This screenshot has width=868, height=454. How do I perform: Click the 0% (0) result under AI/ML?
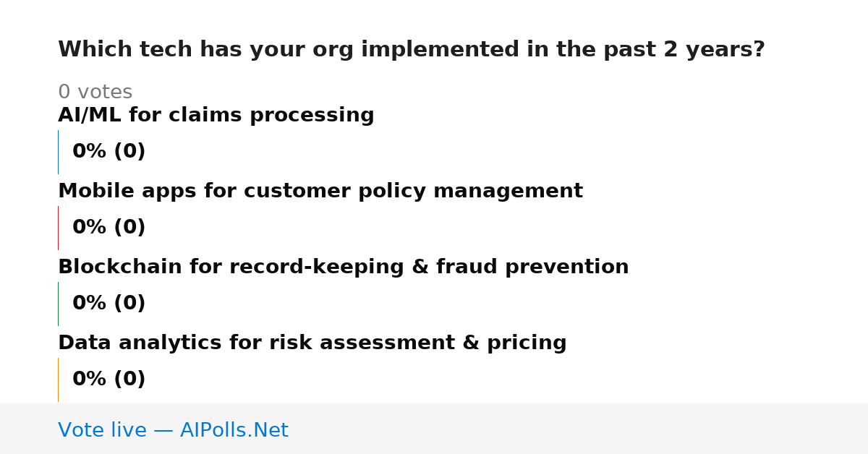(x=109, y=152)
